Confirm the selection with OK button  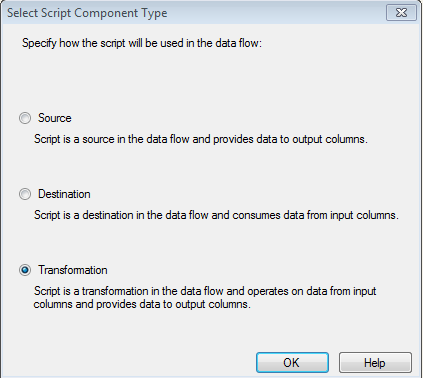[292, 362]
